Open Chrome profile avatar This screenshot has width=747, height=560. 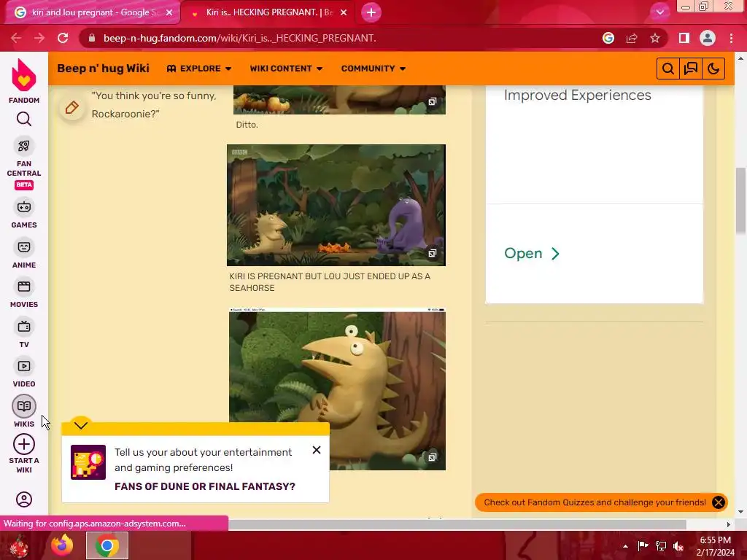pyautogui.click(x=708, y=38)
